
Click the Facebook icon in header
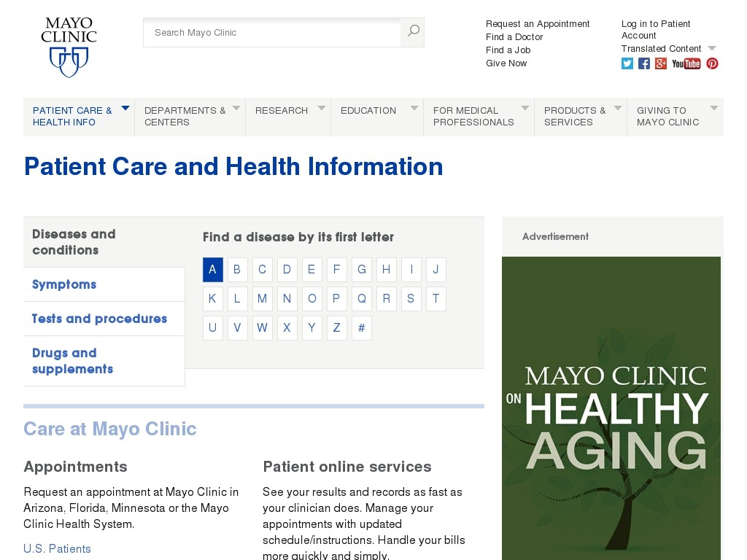tap(643, 63)
